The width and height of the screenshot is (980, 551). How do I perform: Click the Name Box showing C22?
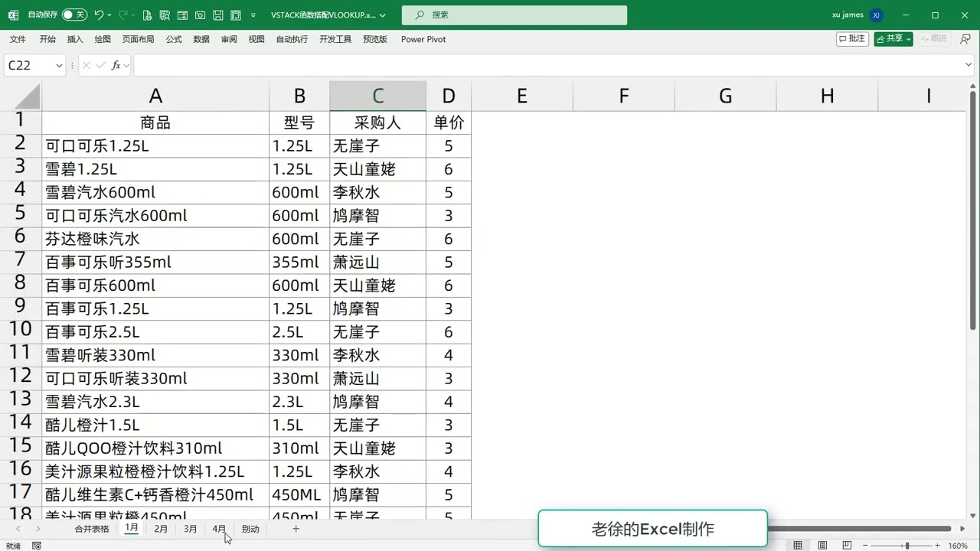(29, 66)
